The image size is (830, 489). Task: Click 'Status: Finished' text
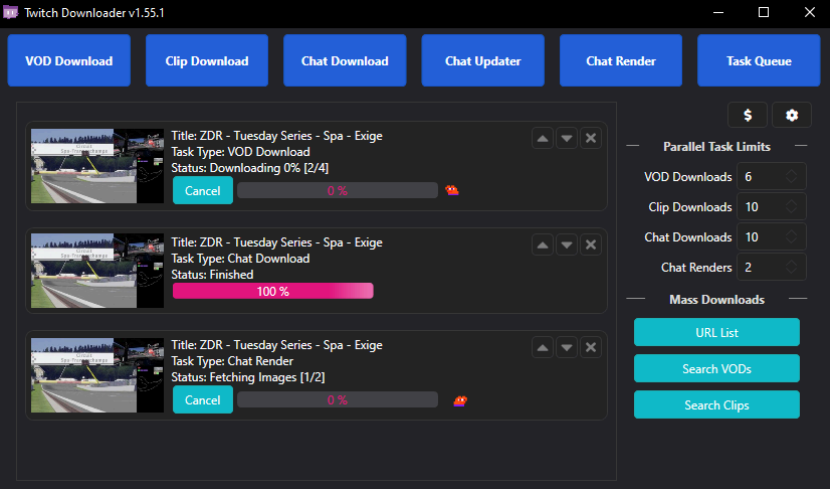point(212,274)
